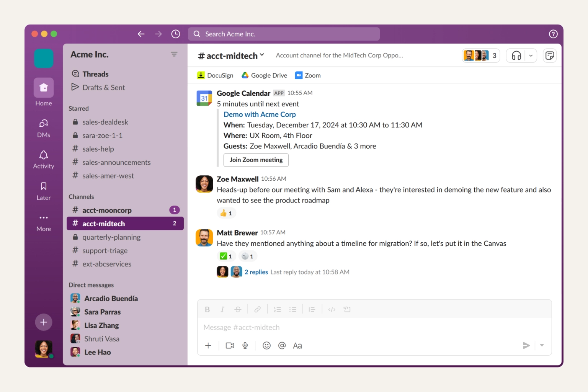588x392 pixels.
Task: Insert a code block in composer
Action: (x=347, y=309)
